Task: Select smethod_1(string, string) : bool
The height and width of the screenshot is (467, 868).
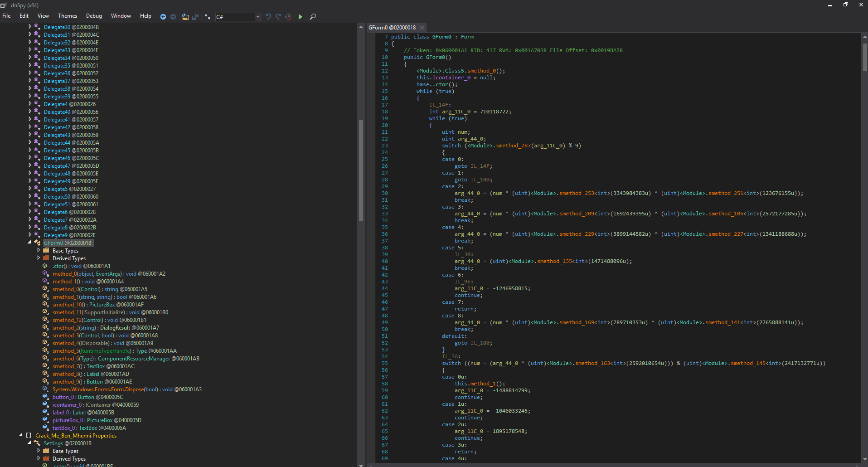Action: click(x=104, y=297)
